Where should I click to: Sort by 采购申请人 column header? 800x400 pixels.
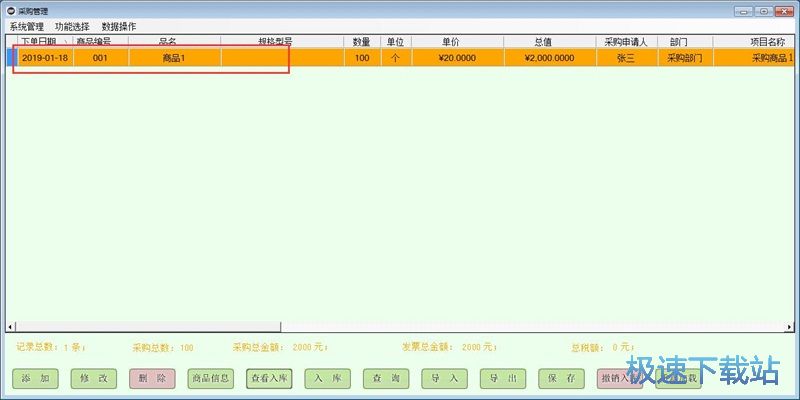click(x=627, y=42)
